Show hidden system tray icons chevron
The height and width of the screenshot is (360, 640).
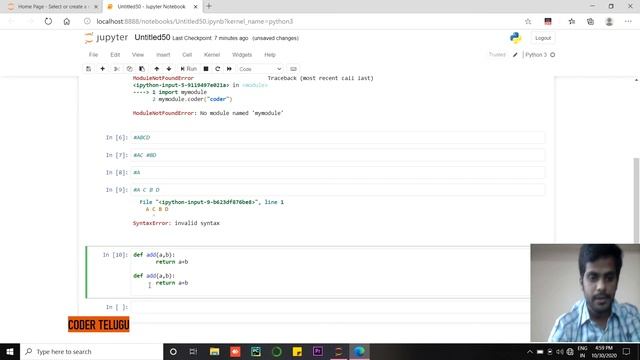(530, 351)
